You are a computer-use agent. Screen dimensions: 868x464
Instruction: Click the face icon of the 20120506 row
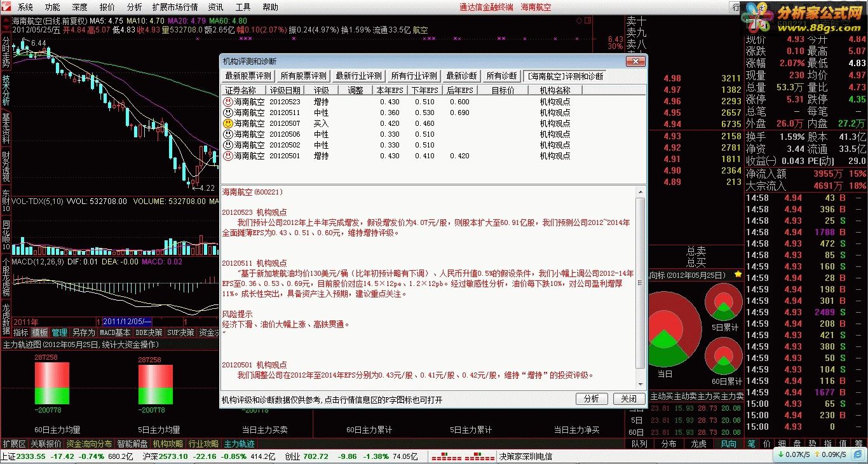coord(228,134)
